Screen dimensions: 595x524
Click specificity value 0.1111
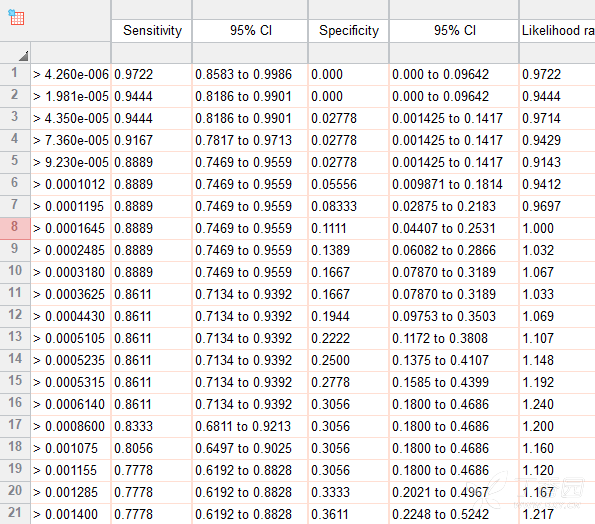tap(349, 228)
